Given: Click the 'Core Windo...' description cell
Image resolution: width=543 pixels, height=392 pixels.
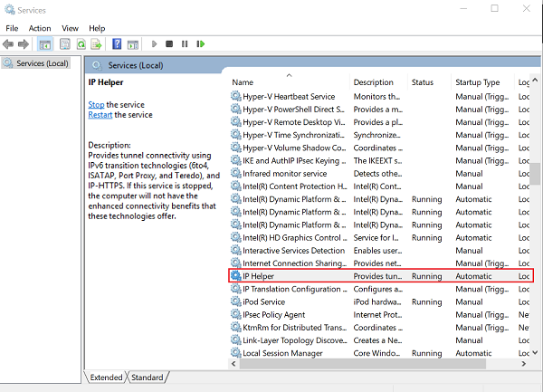Looking at the screenshot, I should coord(376,353).
